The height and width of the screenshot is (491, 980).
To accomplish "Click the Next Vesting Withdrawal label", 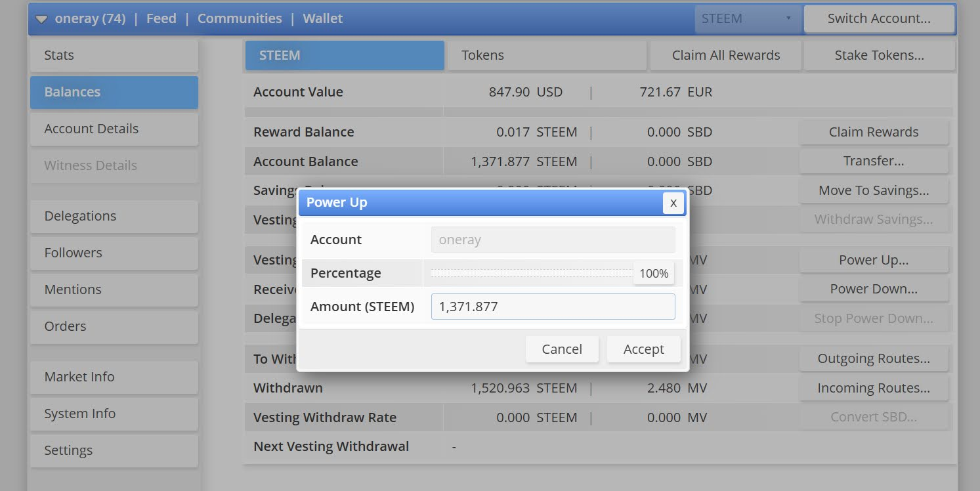I will tap(331, 446).
